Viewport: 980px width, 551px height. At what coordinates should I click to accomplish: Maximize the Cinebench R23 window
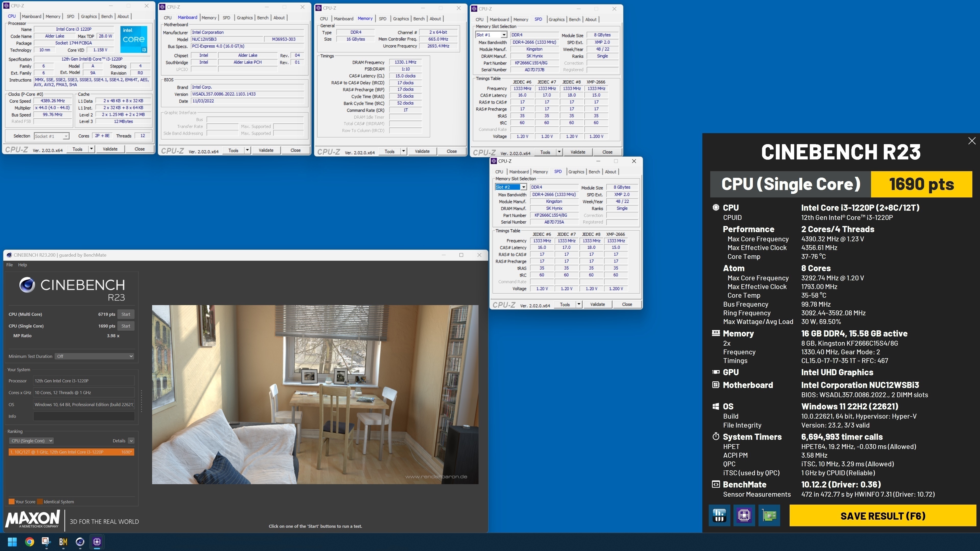461,255
